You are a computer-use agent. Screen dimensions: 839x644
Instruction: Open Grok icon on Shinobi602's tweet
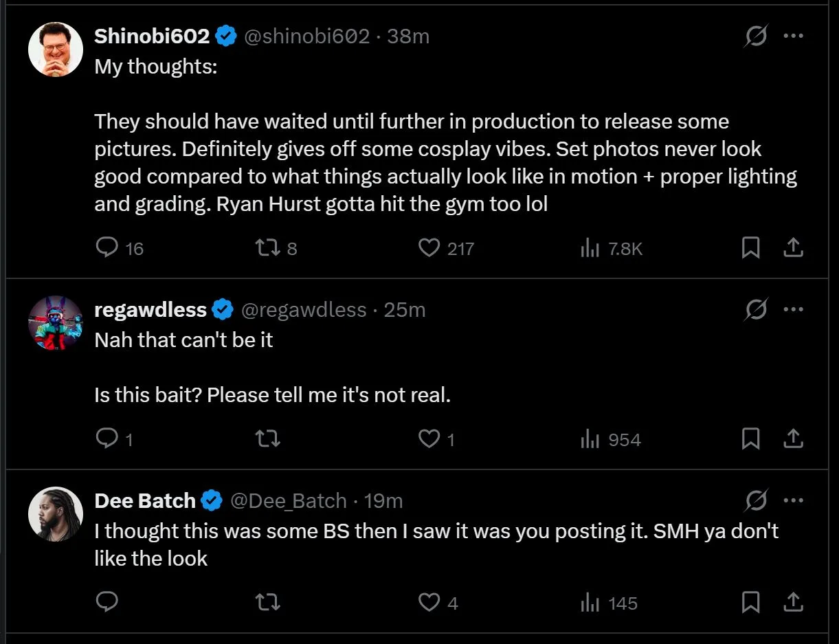pyautogui.click(x=755, y=36)
